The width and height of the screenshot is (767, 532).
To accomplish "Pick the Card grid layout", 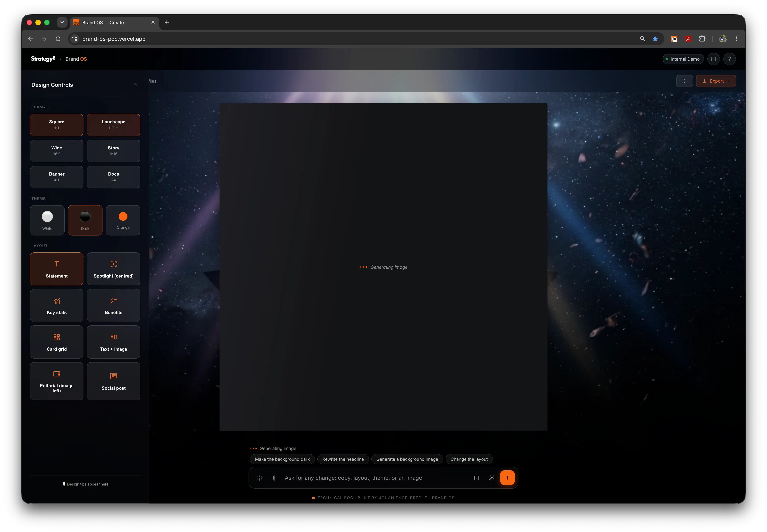I will 57,342.
